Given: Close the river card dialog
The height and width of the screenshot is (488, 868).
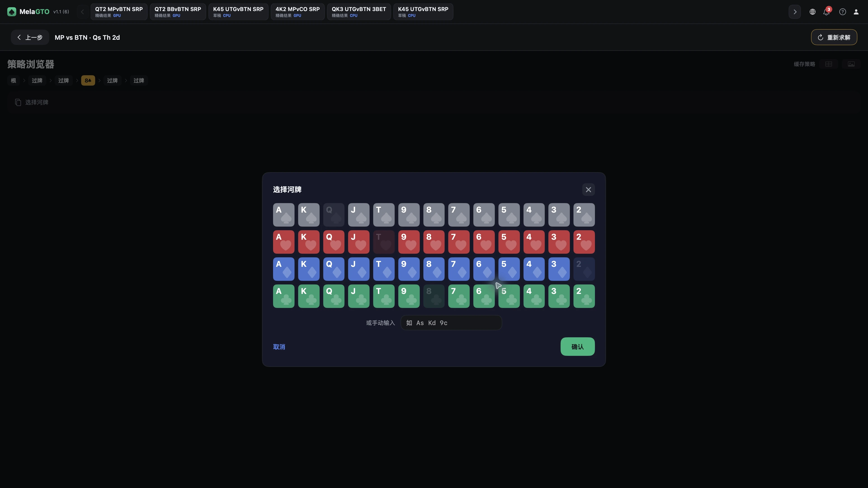Looking at the screenshot, I should 588,190.
